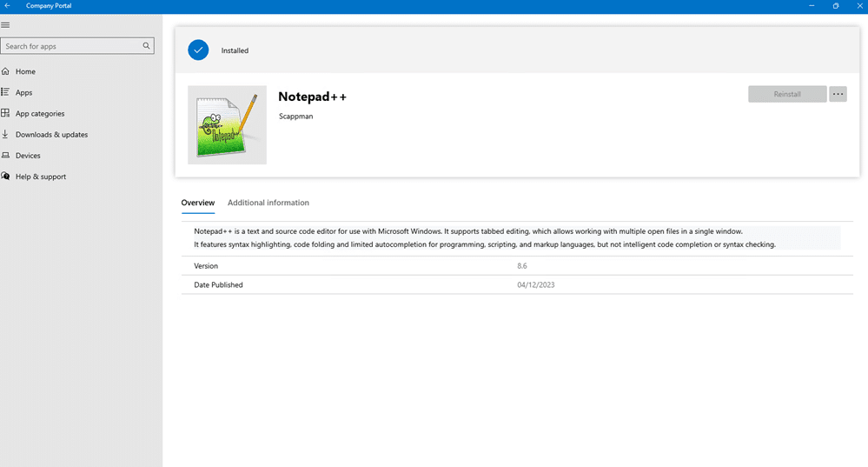Minimize the Company Portal window

pos(812,5)
